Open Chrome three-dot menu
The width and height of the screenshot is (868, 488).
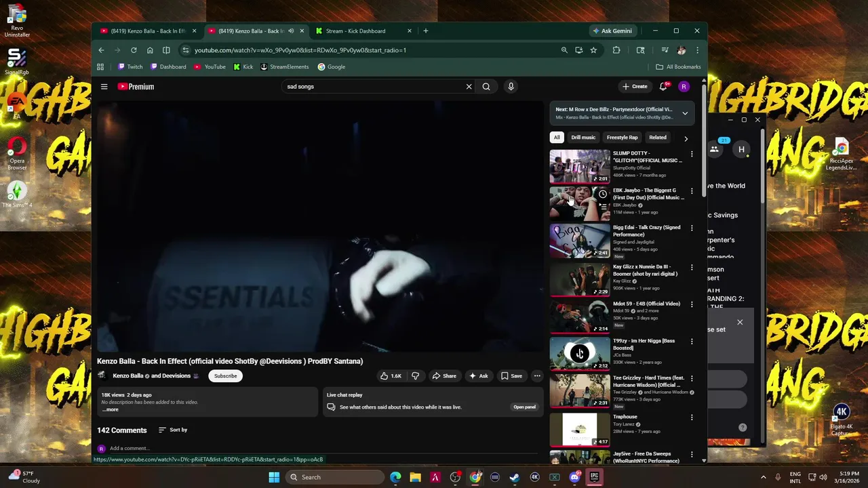(697, 50)
